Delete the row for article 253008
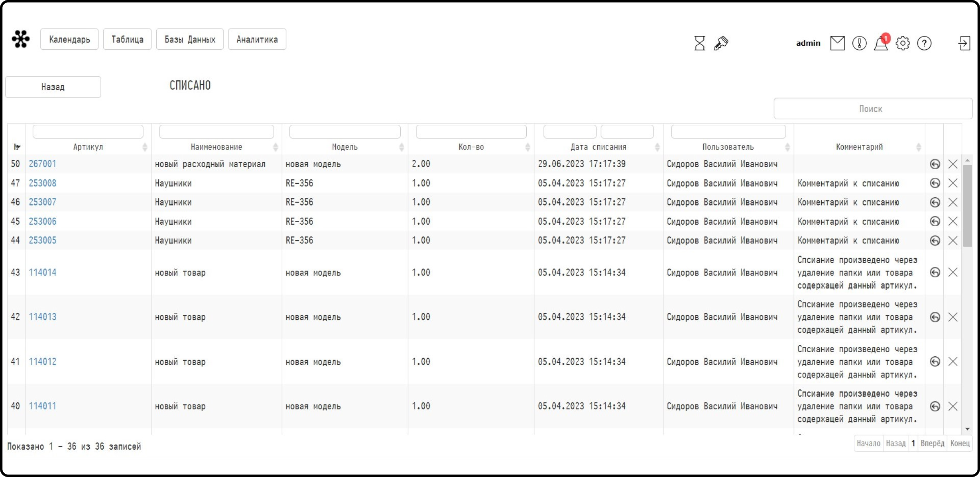Image resolution: width=980 pixels, height=477 pixels. tap(953, 183)
